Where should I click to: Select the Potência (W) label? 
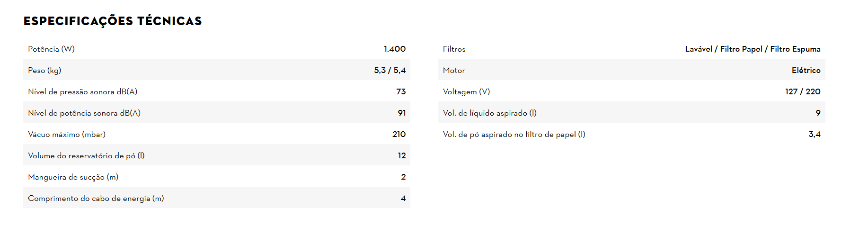coord(51,49)
